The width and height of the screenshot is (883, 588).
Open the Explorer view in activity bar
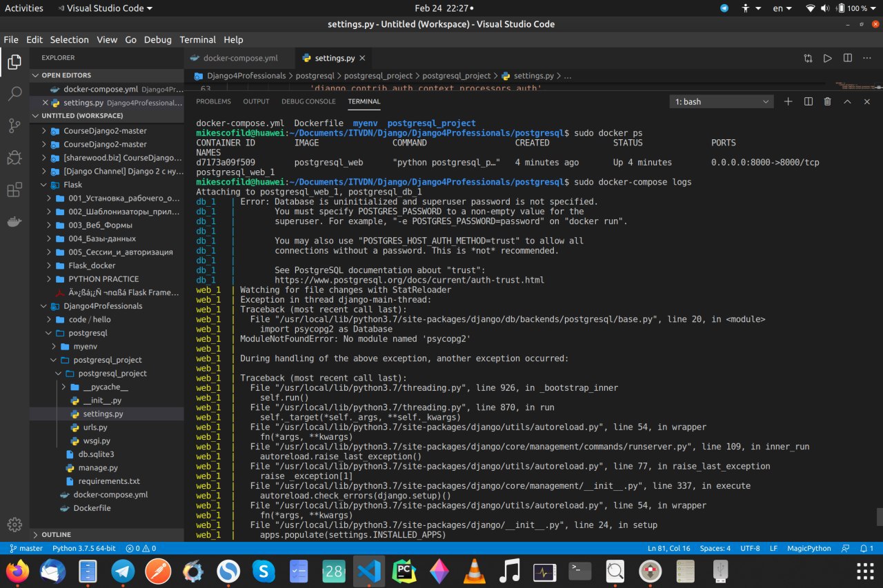coord(14,63)
